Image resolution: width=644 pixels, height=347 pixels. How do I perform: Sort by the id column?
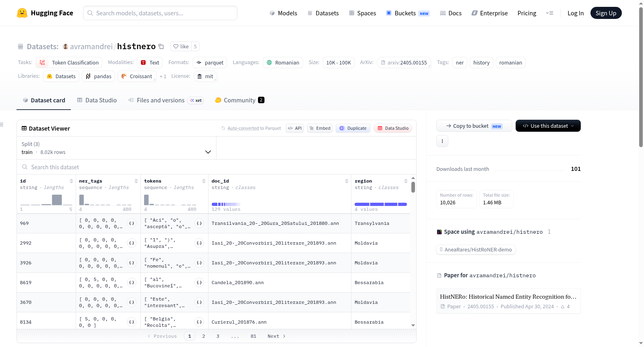point(71,181)
